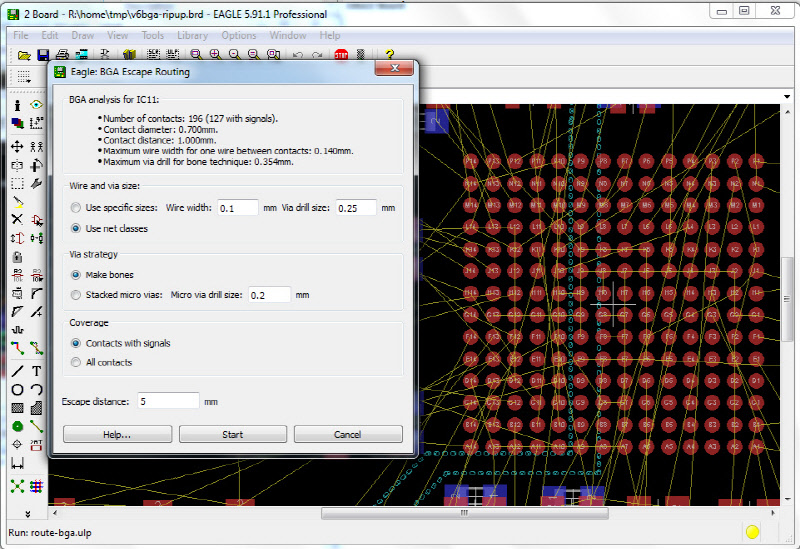The image size is (800, 549).
Task: Select the Text tool
Action: pos(37,371)
